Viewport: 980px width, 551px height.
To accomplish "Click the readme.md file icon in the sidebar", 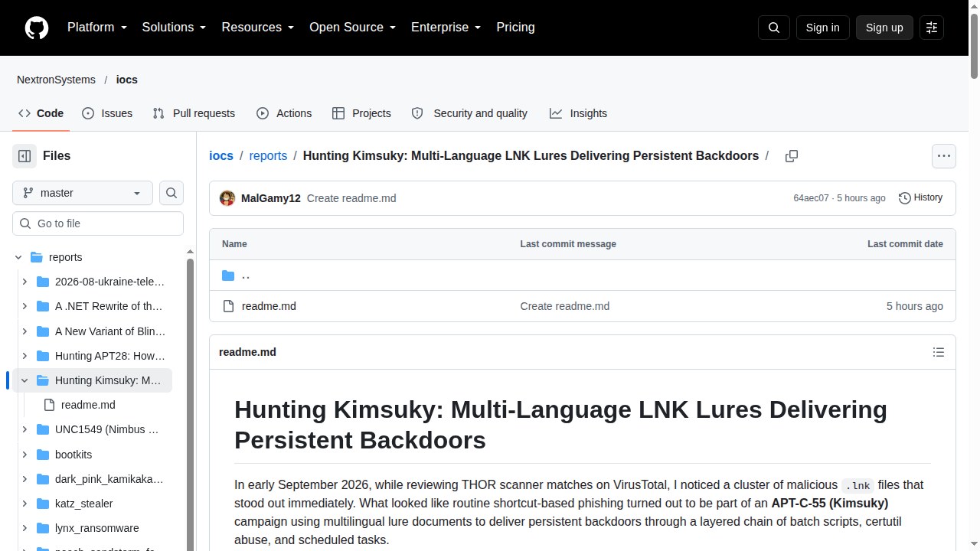I will tap(49, 405).
